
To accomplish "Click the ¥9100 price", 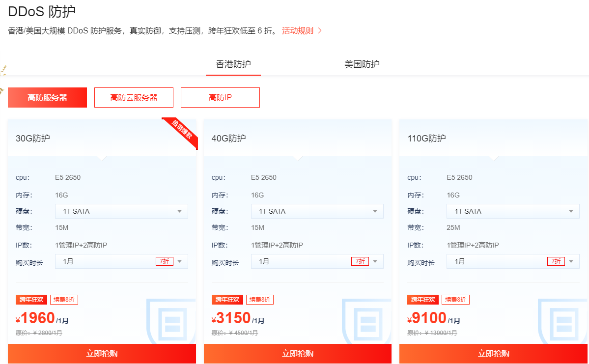I will (x=427, y=318).
